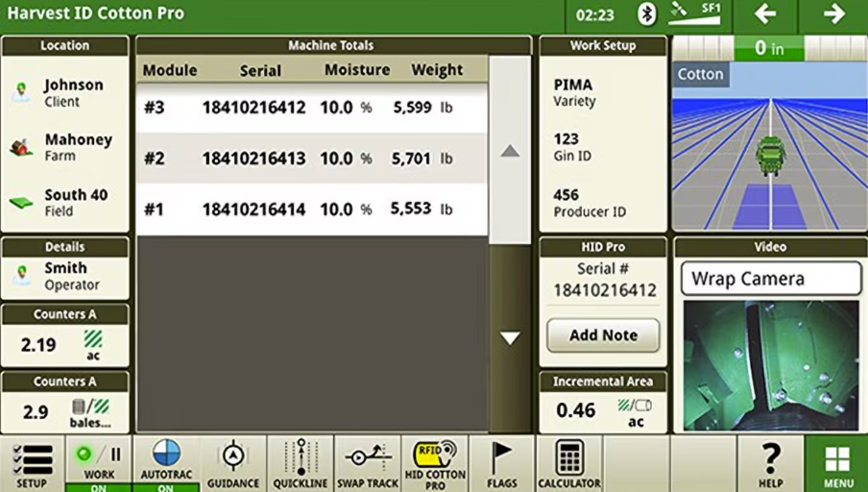Select the Johnson client entry
868x492 pixels.
tap(64, 93)
